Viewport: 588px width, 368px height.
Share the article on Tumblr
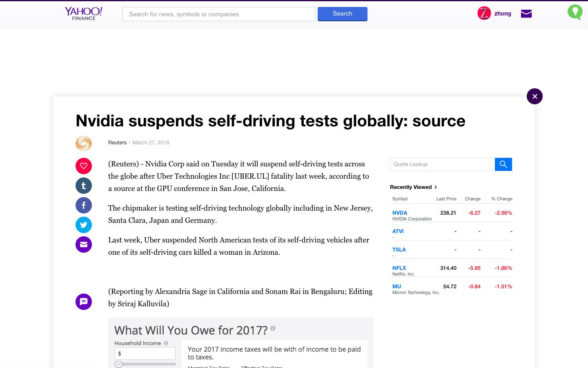84,186
